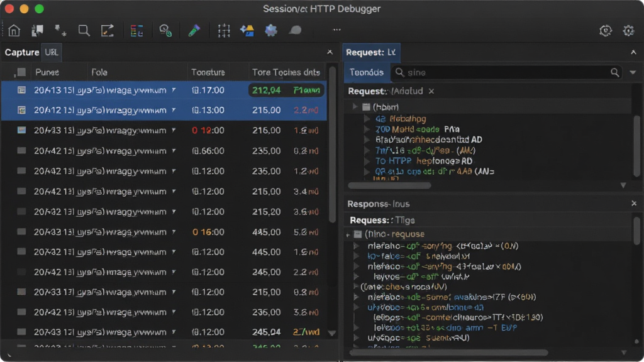Select the green highlighter pen tool
Image resolution: width=644 pixels, height=362 pixels.
194,30
